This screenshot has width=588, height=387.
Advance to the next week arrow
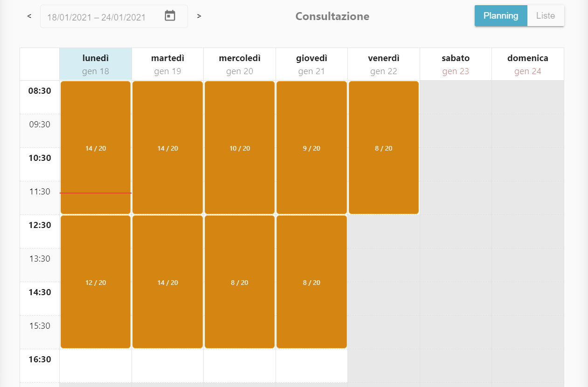199,16
